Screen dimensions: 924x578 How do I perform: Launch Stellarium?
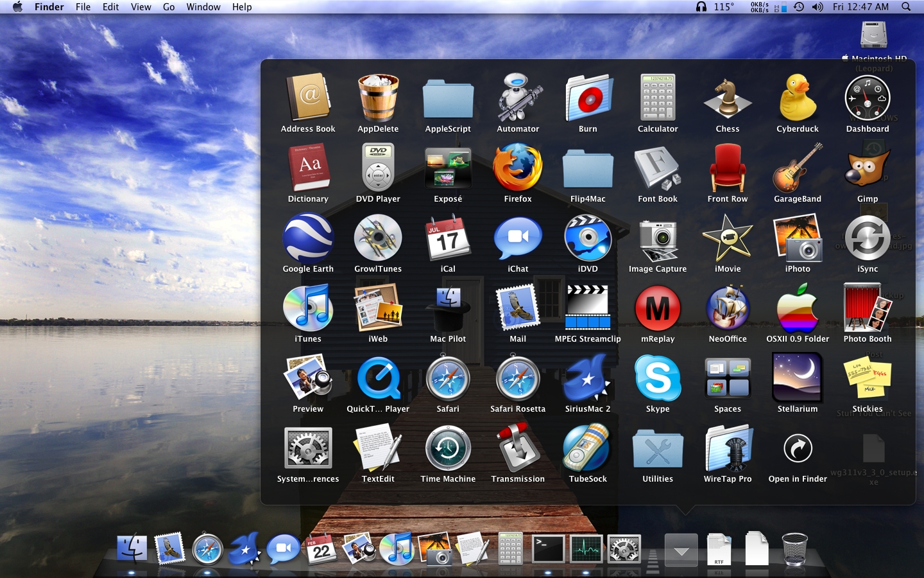click(x=798, y=378)
